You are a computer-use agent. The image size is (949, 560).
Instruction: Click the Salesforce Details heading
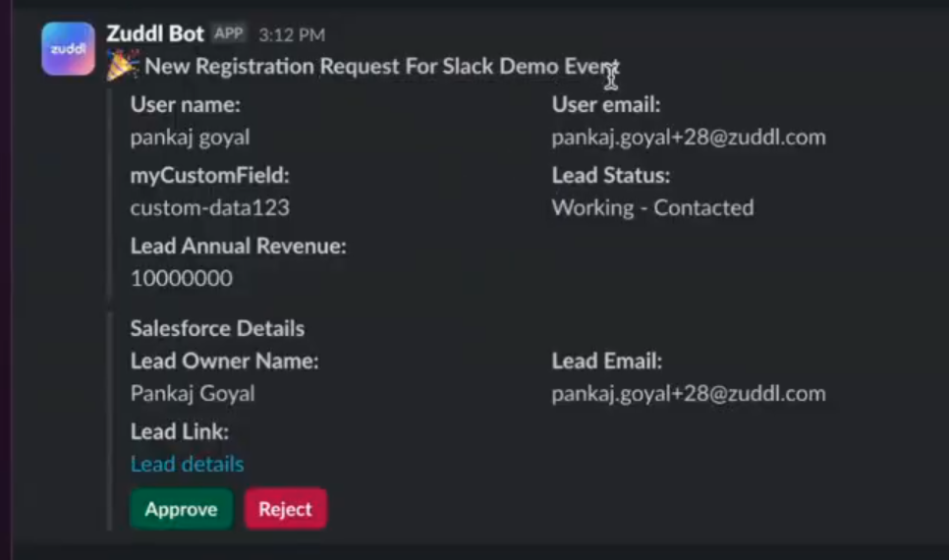point(217,328)
